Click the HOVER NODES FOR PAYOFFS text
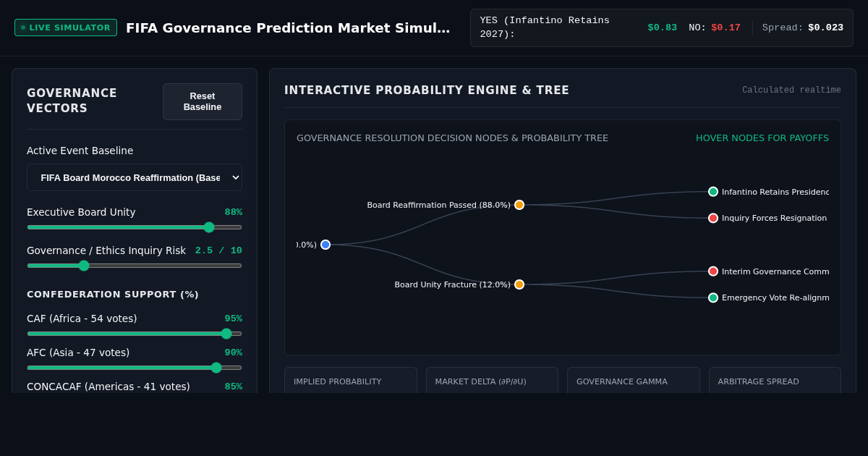This screenshot has width=868, height=456. pyautogui.click(x=762, y=138)
